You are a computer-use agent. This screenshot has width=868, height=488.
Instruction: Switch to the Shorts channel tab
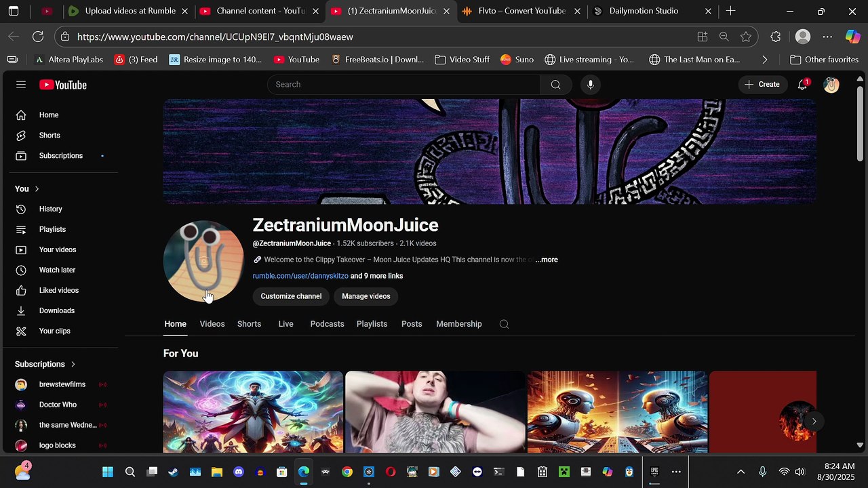pos(249,324)
